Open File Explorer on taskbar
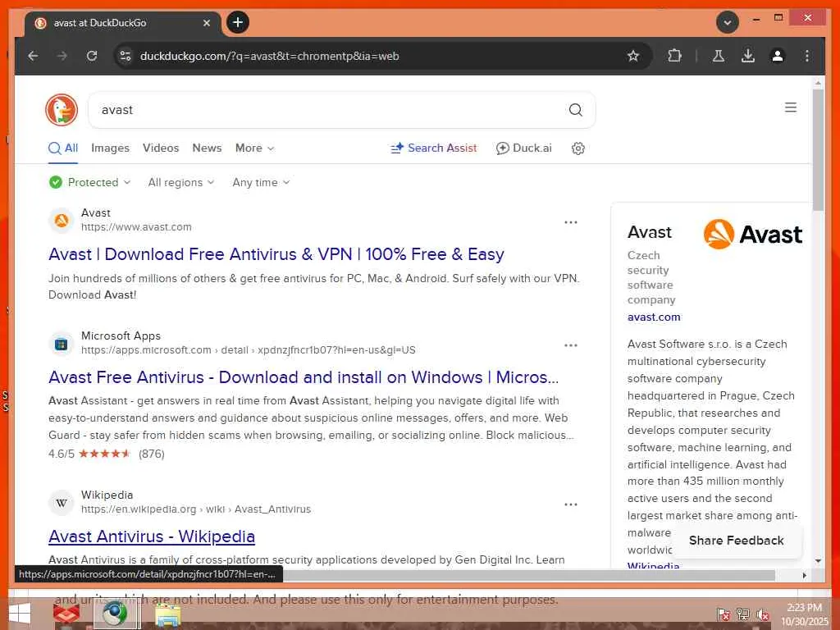The width and height of the screenshot is (840, 630). pos(167,614)
